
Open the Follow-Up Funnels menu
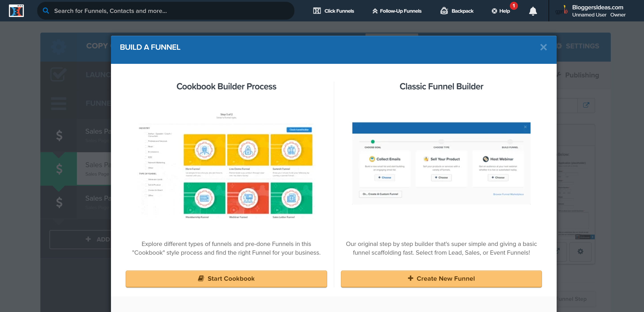click(397, 11)
